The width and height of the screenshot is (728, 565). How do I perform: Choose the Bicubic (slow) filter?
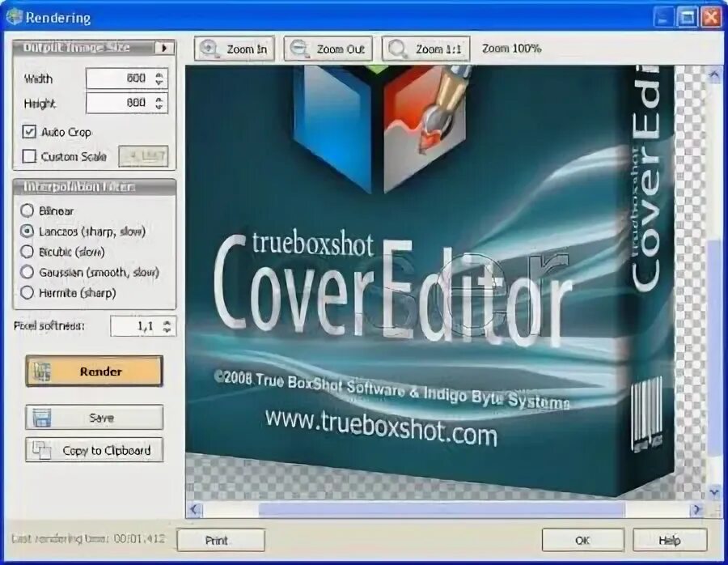pos(28,252)
